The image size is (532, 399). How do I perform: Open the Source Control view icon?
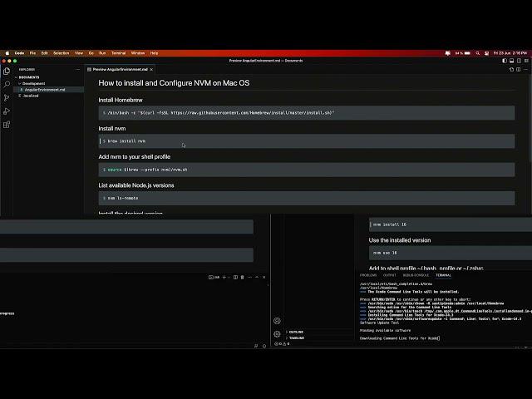point(7,98)
